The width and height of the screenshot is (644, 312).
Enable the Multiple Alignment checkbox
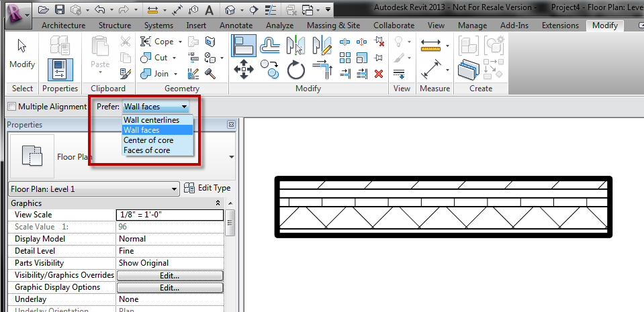click(12, 107)
